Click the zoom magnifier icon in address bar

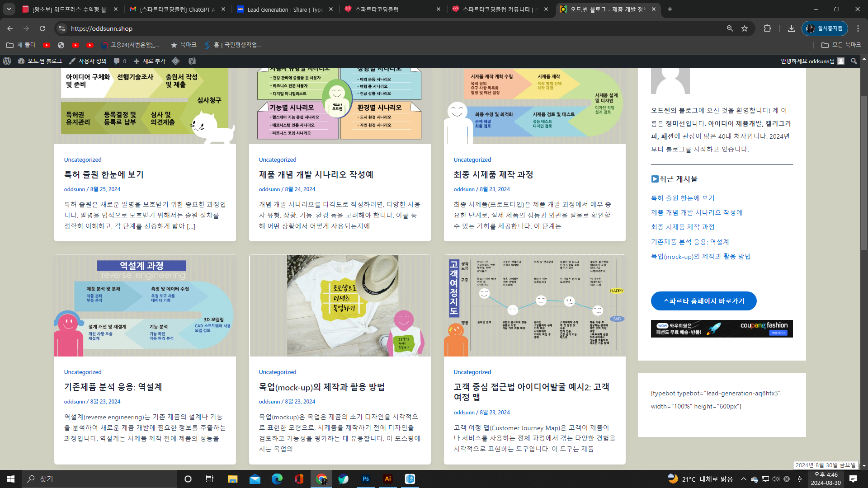[x=730, y=28]
